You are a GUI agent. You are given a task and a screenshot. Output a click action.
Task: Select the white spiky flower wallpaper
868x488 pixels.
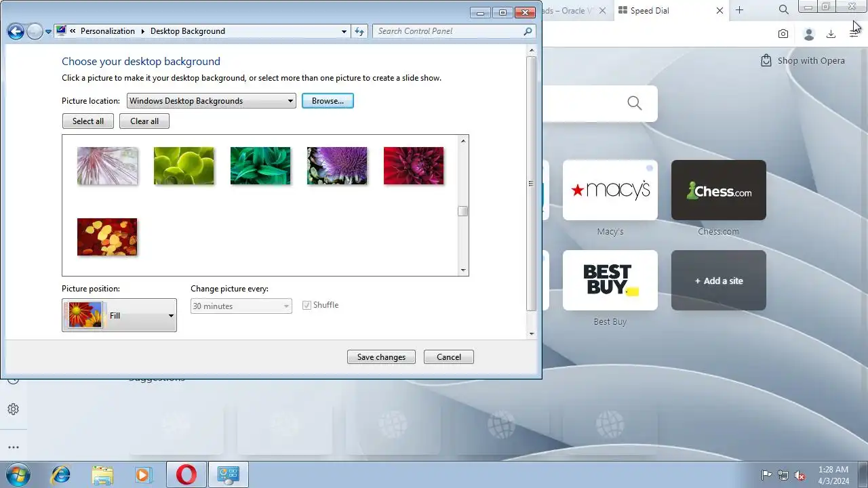(x=107, y=166)
